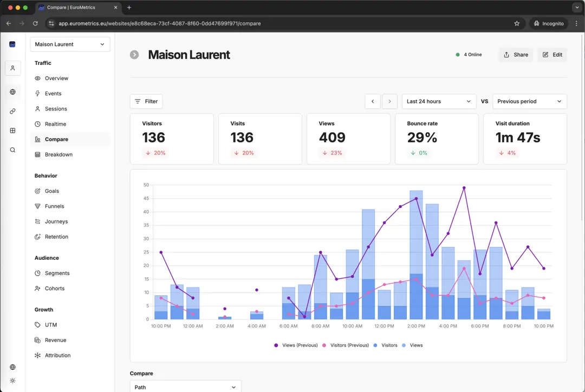The image size is (585, 392).
Task: Select Compare in the sidebar
Action: [70, 140]
